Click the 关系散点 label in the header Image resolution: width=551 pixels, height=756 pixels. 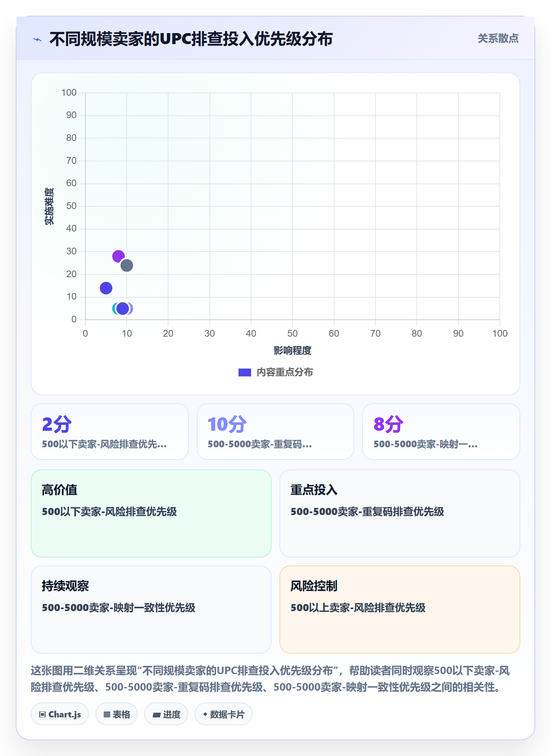click(x=498, y=39)
